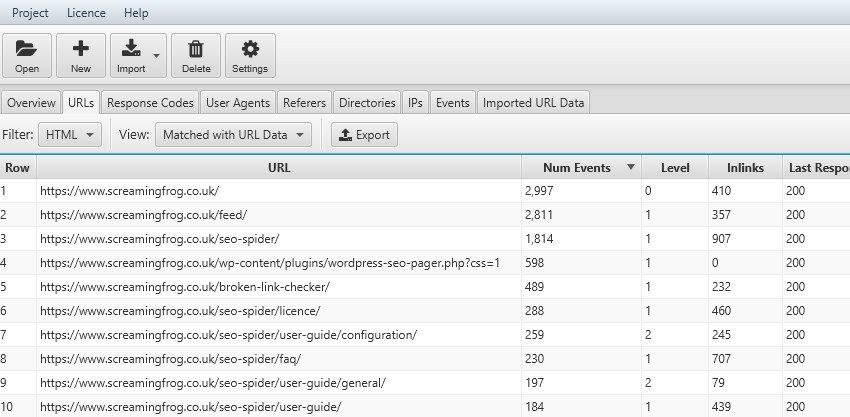This screenshot has height=417, width=850.
Task: Expand the Import button dropdown arrow
Action: coord(156,55)
